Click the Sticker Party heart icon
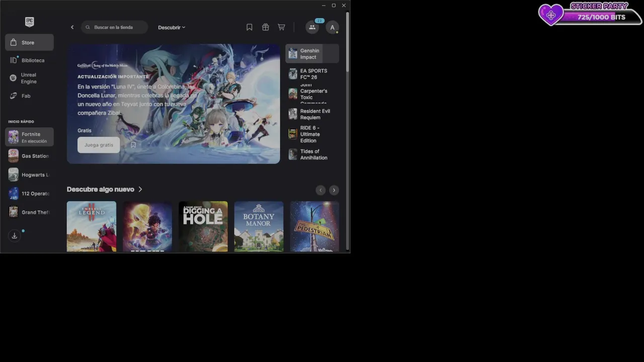This screenshot has width=644, height=362. click(x=551, y=15)
